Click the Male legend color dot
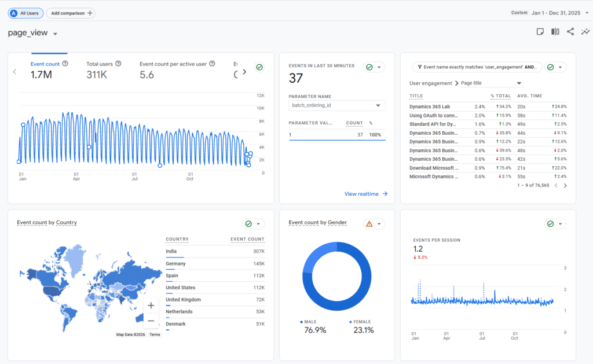The image size is (593, 364). coord(302,322)
